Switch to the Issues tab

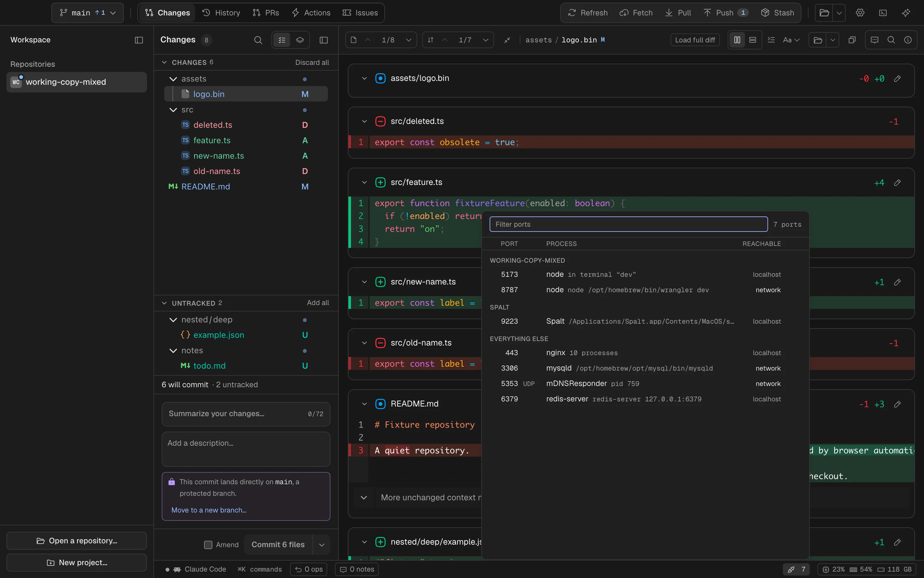tap(360, 13)
